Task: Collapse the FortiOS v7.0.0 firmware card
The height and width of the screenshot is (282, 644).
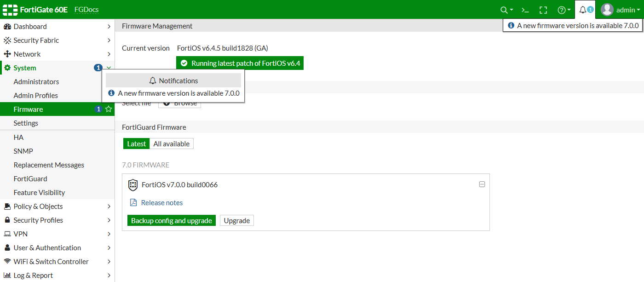Action: point(482,184)
